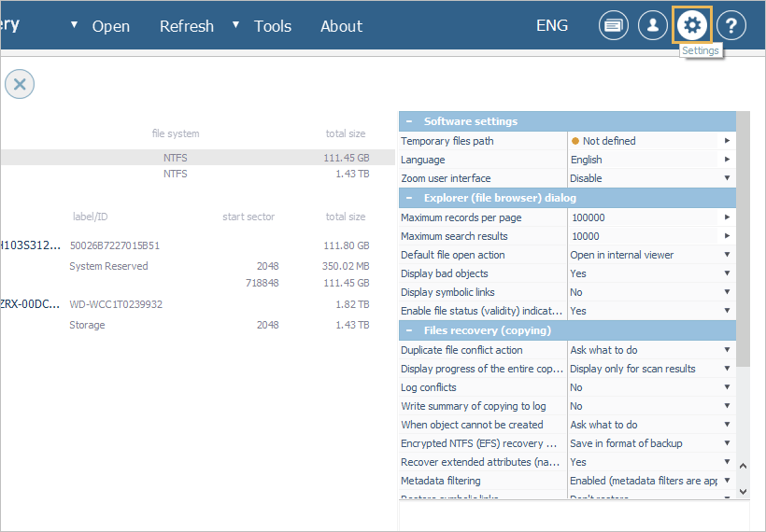Viewport: 766px width, 532px height.
Task: Click the 100000 records value
Action: [589, 217]
